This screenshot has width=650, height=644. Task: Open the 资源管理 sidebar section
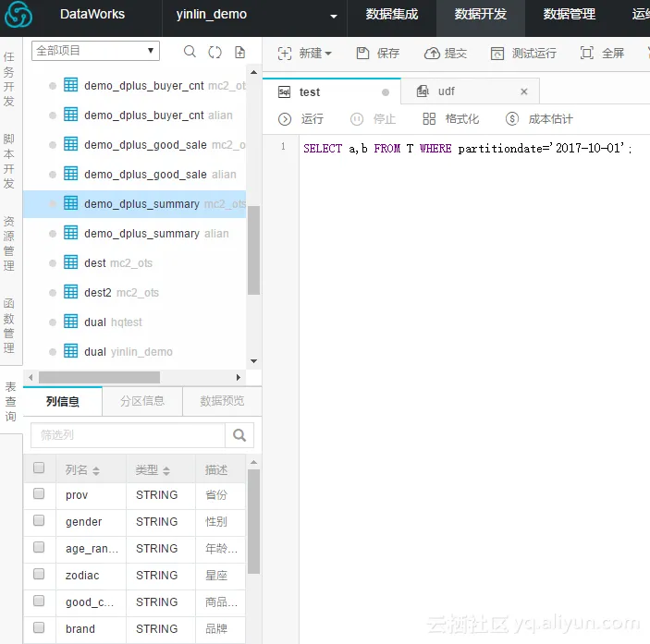tap(9, 244)
